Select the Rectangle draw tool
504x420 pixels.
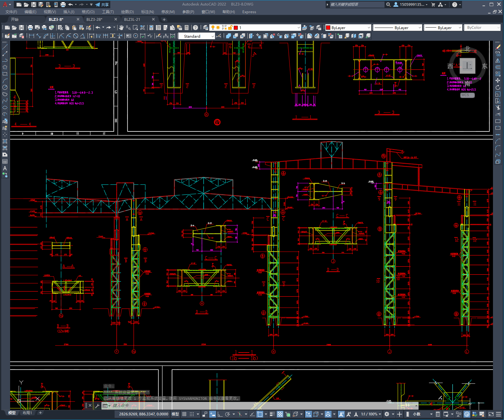point(5,74)
